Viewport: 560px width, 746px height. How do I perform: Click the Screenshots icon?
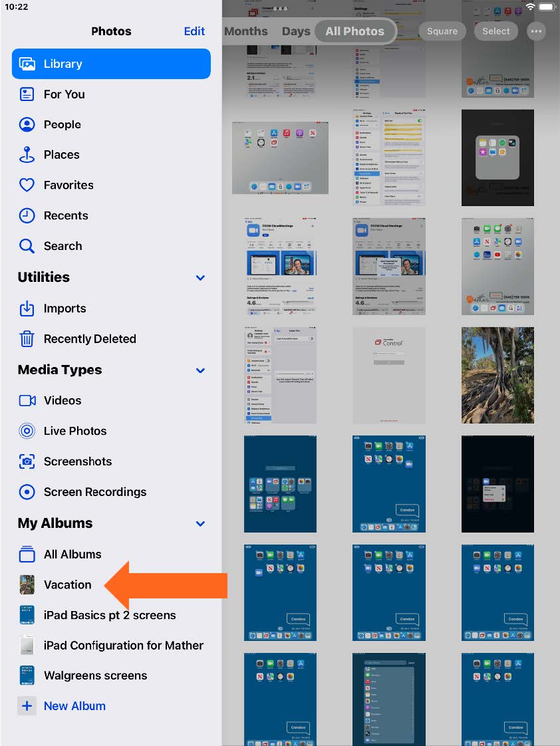27,461
